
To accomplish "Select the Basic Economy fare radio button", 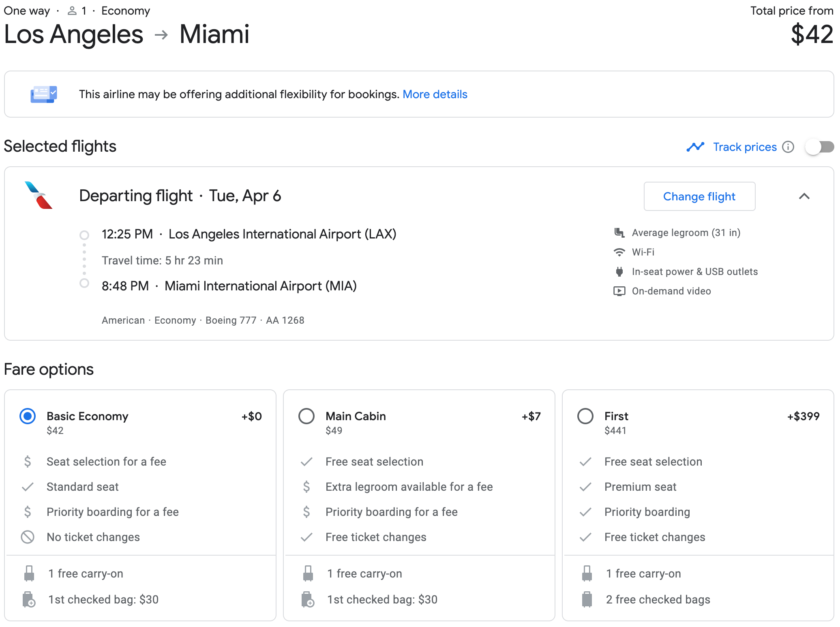I will (x=28, y=416).
